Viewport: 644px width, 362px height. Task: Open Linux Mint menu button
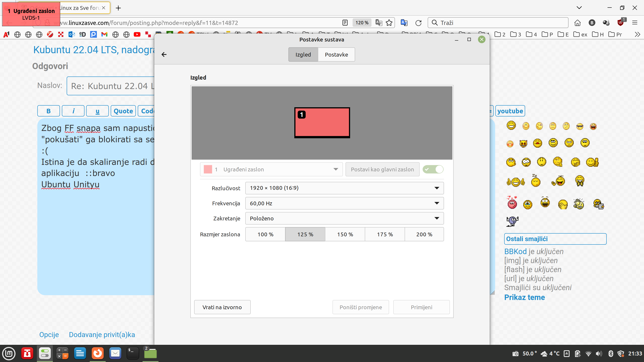(9, 353)
